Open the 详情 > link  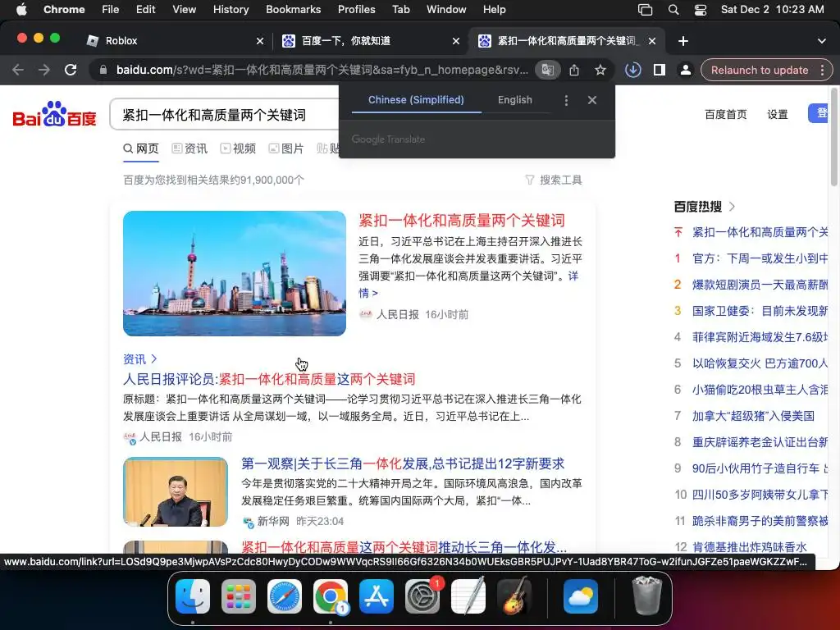pyautogui.click(x=368, y=293)
